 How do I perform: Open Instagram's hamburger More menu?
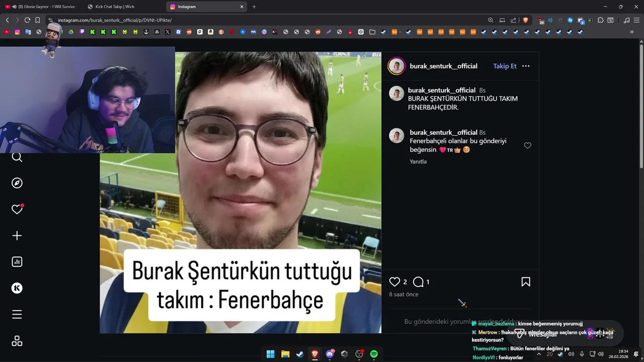[17, 315]
